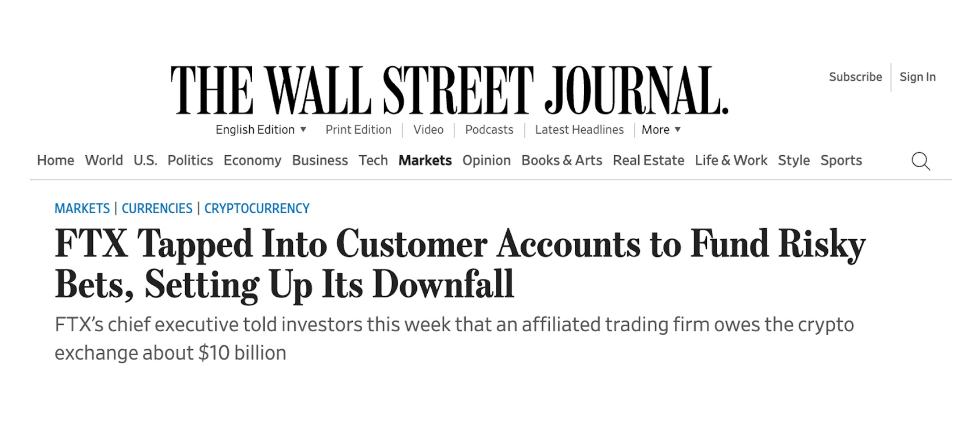980x442 pixels.
Task: Open the English Edition dropdown
Action: (261, 130)
